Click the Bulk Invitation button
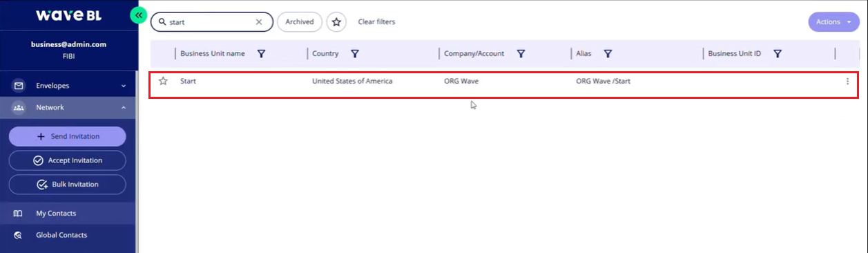 pyautogui.click(x=68, y=185)
